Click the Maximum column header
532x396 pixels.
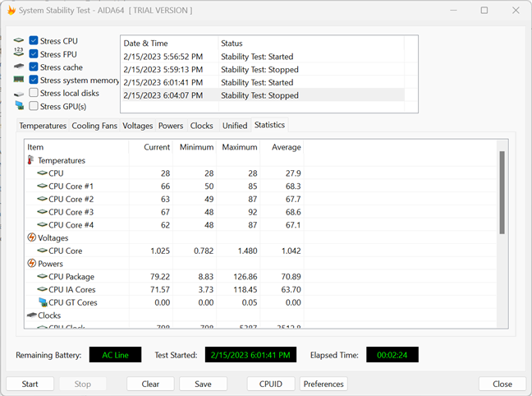tap(238, 147)
